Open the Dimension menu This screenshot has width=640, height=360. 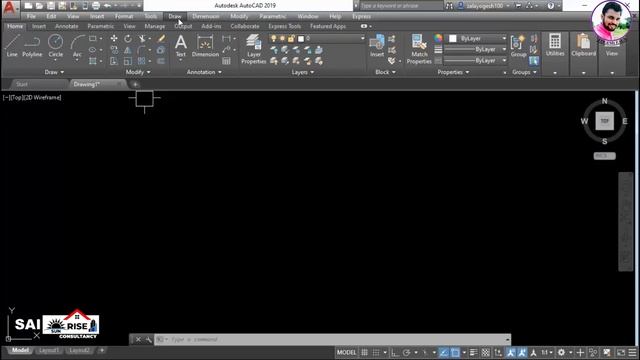pos(206,16)
